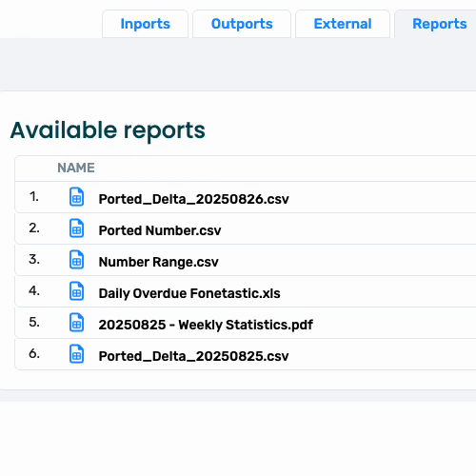Click the NAME column header
Viewport: 476px width, 476px height.
(76, 168)
